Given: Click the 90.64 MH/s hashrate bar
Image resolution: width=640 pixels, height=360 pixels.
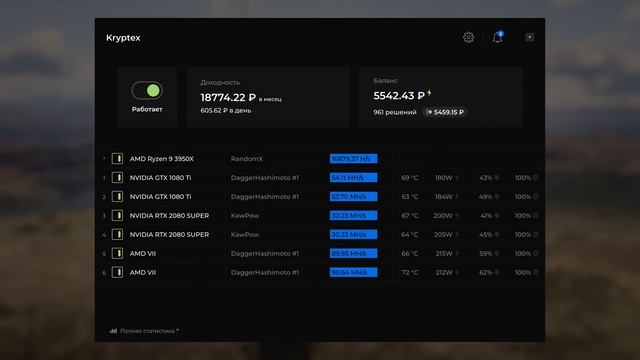Looking at the screenshot, I should (x=353, y=272).
